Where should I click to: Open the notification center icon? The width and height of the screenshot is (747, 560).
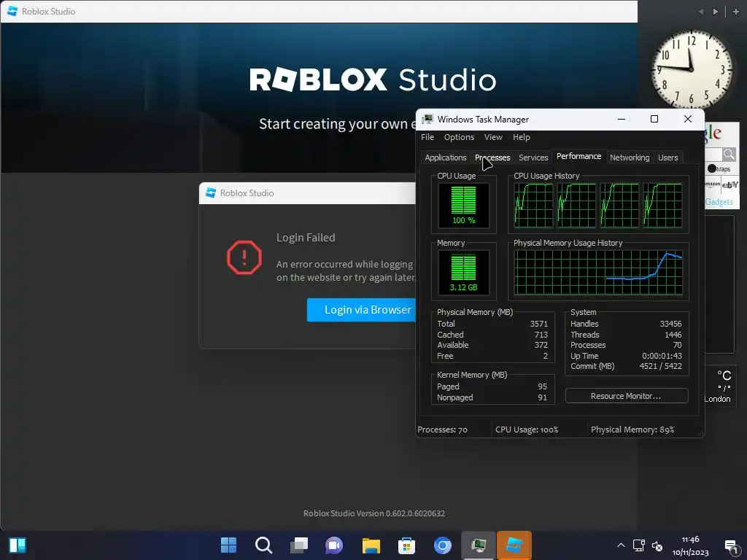[x=731, y=545]
